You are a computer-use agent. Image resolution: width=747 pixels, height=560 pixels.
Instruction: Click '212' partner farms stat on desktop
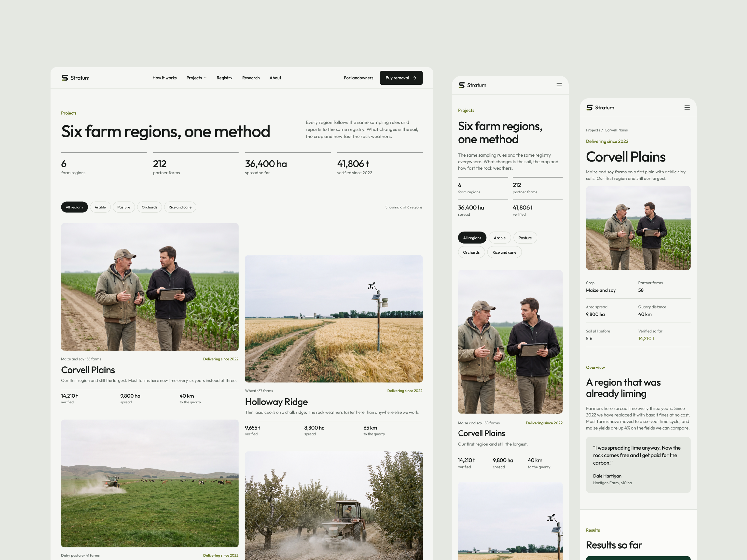(x=159, y=164)
